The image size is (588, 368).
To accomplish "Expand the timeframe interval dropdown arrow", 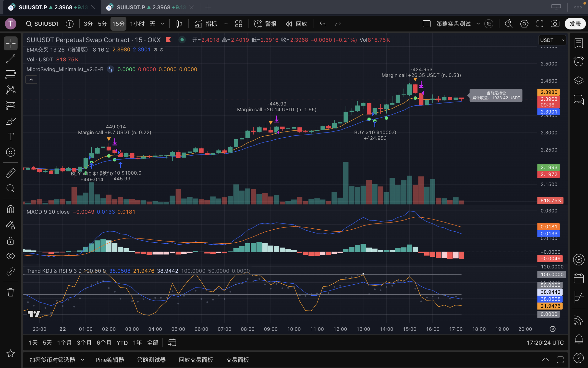I will click(163, 24).
